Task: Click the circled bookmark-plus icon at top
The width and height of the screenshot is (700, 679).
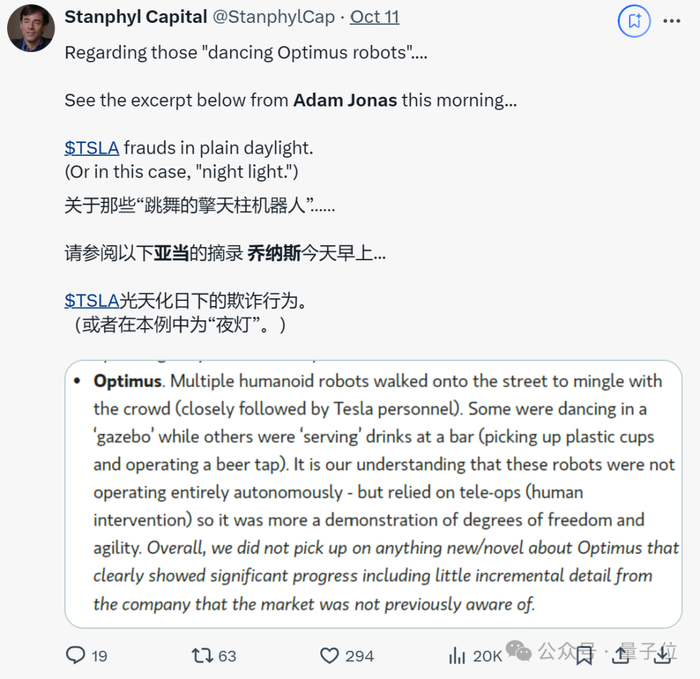Action: pyautogui.click(x=634, y=19)
